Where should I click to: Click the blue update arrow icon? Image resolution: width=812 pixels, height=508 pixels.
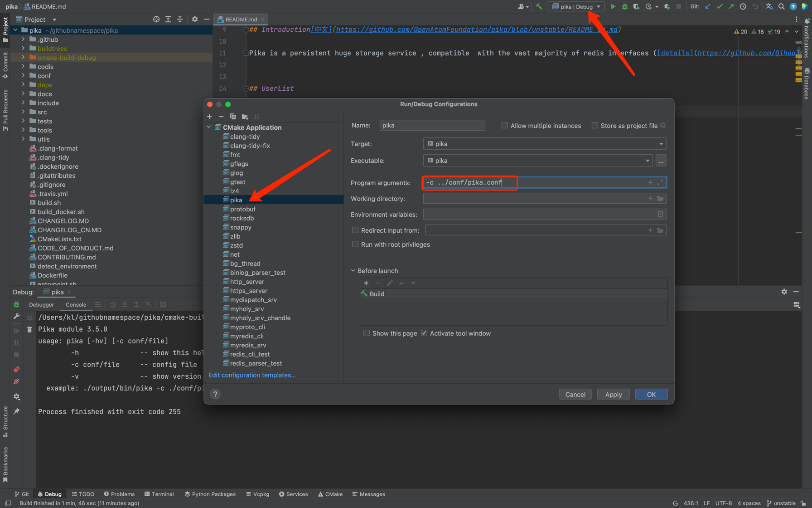pyautogui.click(x=793, y=6)
